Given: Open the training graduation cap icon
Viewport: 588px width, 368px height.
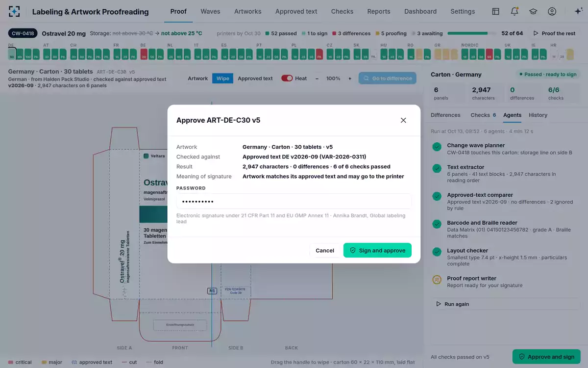Looking at the screenshot, I should coord(533,11).
